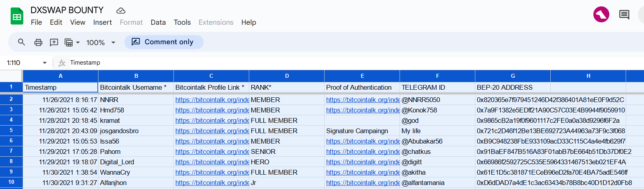The width and height of the screenshot is (644, 189).
Task: Expand the name box range dropdown
Action: point(45,63)
